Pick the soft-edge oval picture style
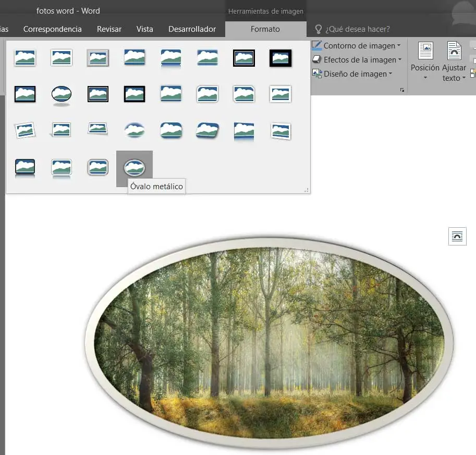 [x=135, y=130]
